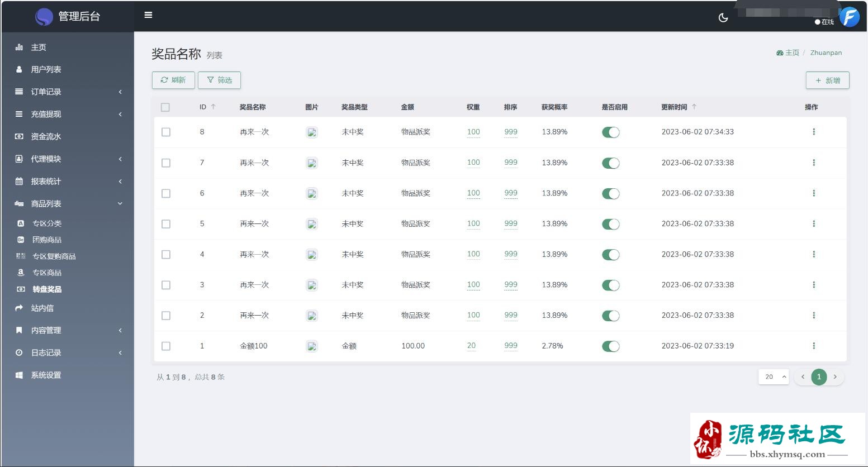Expand the 代理模块 sidebar menu

[x=68, y=159]
